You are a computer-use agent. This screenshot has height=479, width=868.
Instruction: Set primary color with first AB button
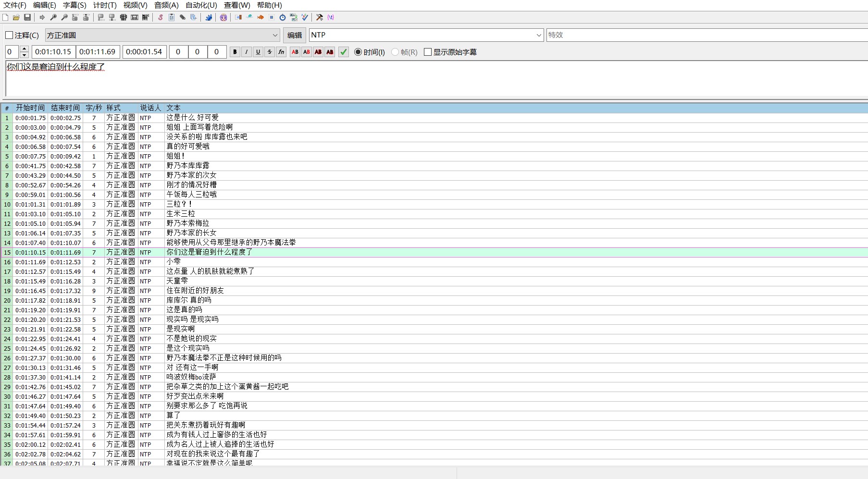(x=295, y=52)
